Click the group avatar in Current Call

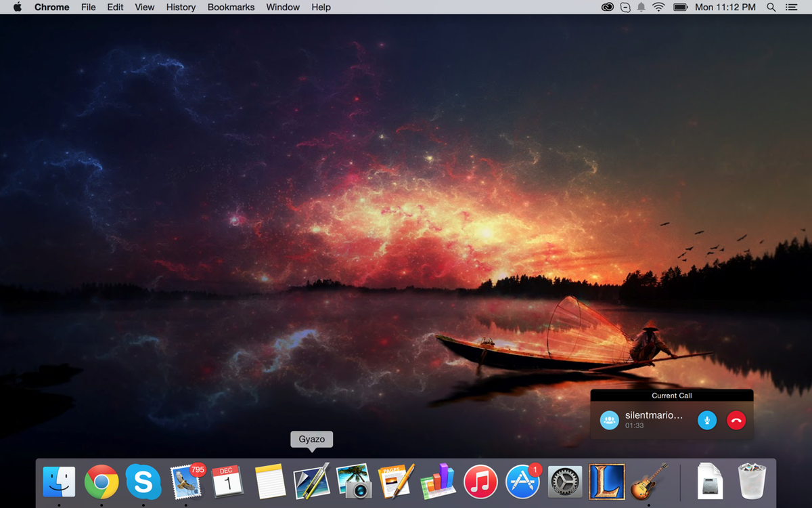(609, 420)
